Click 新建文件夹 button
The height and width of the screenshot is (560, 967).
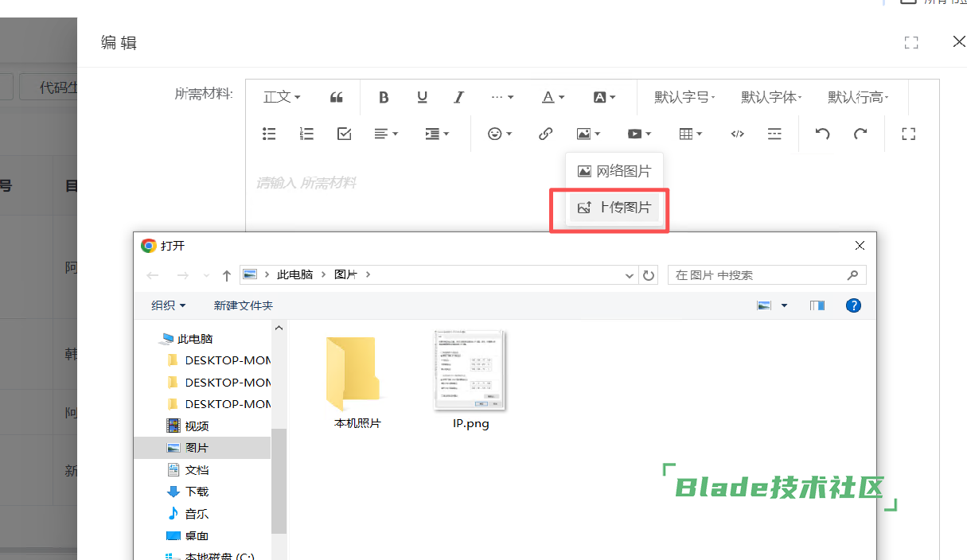click(243, 305)
